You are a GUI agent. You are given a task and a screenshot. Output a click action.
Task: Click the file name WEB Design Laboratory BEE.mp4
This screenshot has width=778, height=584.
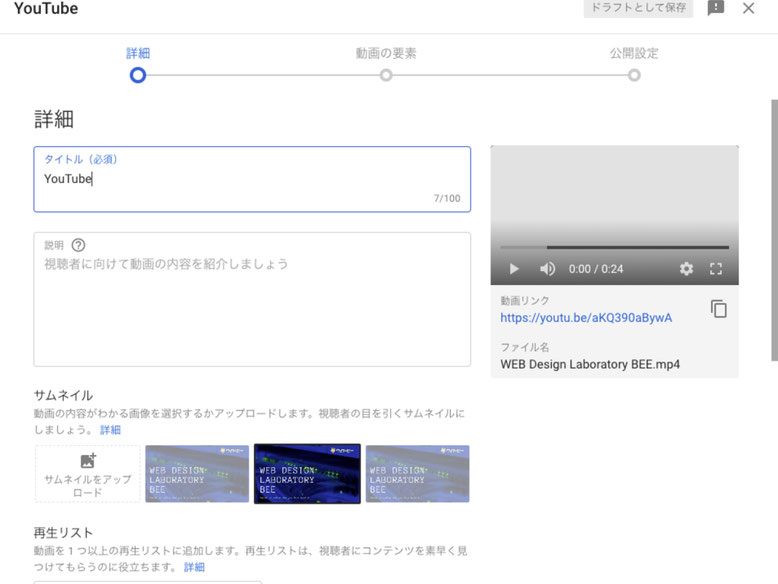590,364
